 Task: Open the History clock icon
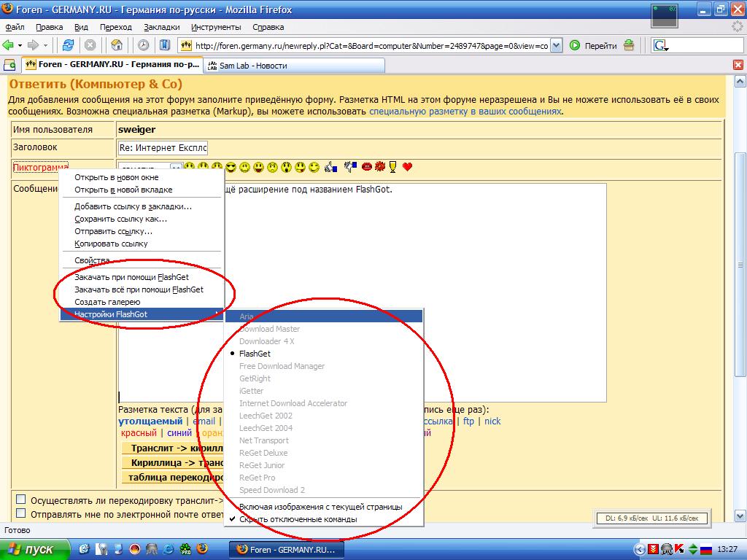(x=143, y=45)
